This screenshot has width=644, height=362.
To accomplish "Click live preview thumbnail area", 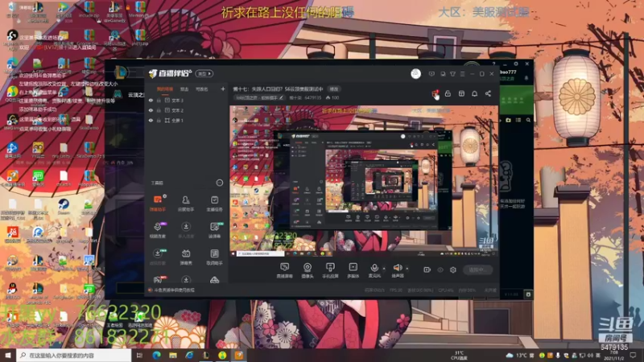I will [x=364, y=180].
